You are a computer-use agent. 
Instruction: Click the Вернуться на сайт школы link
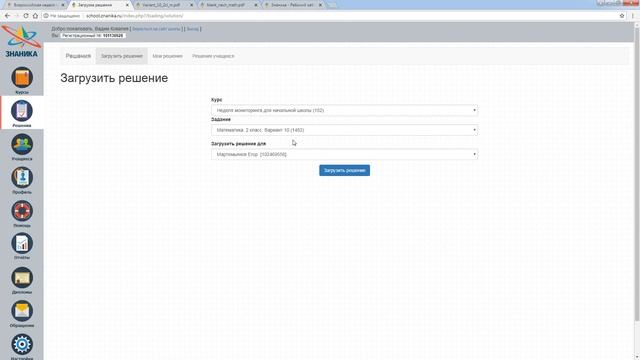pos(156,29)
